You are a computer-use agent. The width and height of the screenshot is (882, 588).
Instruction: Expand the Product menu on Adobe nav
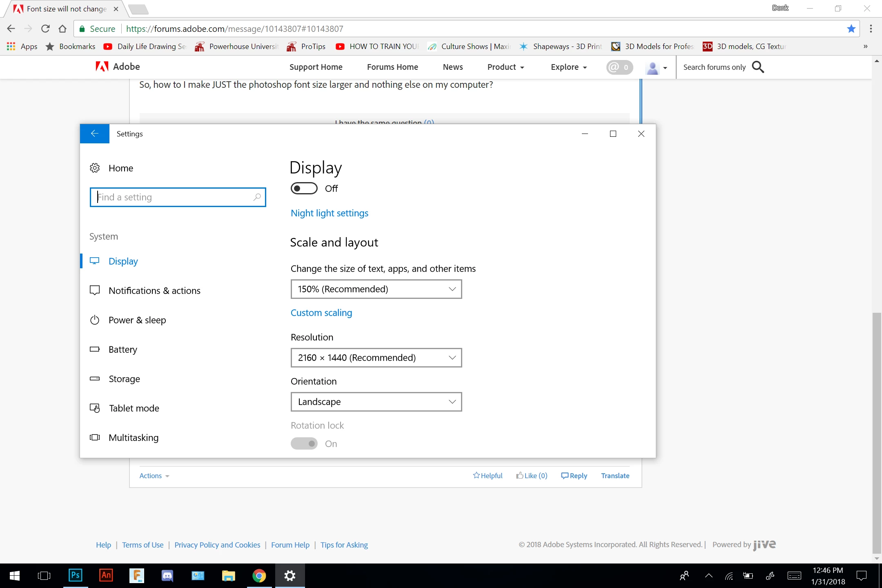[506, 67]
